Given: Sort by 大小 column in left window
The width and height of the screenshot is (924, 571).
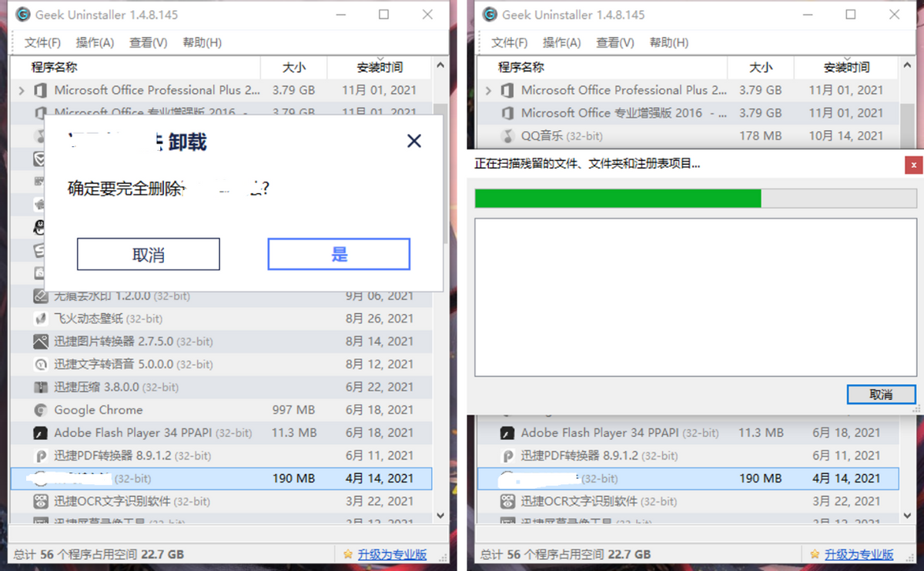Looking at the screenshot, I should click(294, 68).
